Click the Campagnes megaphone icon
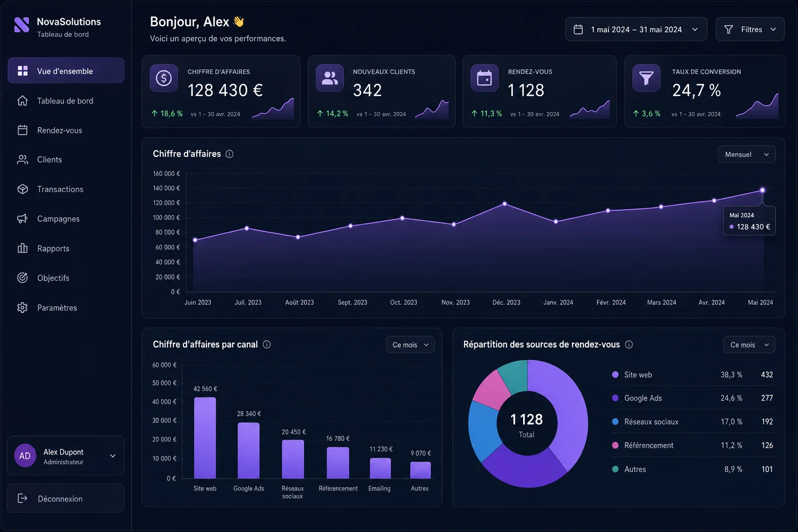The height and width of the screenshot is (532, 798). click(x=22, y=219)
